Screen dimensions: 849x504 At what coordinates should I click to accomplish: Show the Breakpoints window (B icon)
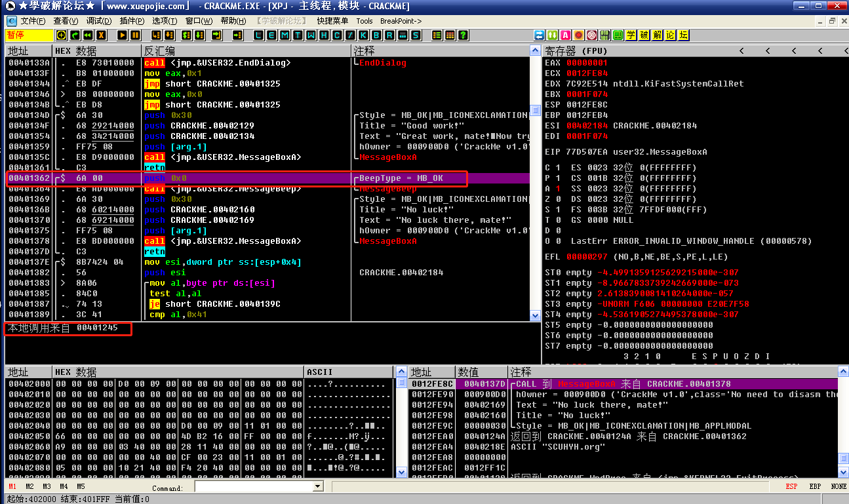pos(376,35)
